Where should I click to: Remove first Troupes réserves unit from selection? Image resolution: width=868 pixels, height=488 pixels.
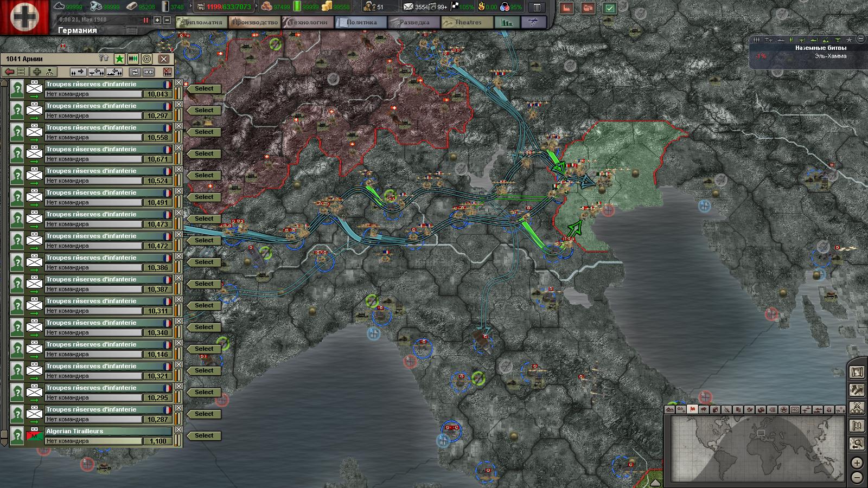(x=178, y=82)
